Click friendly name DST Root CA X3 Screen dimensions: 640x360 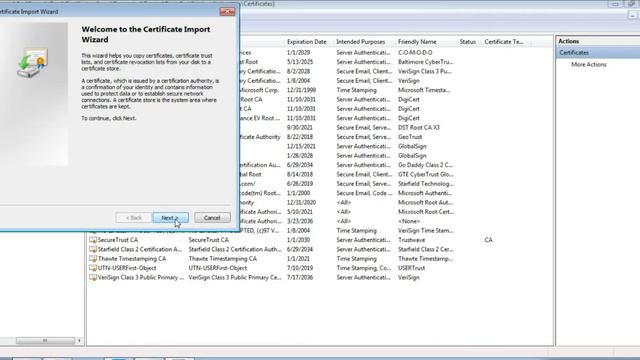[x=419, y=128]
